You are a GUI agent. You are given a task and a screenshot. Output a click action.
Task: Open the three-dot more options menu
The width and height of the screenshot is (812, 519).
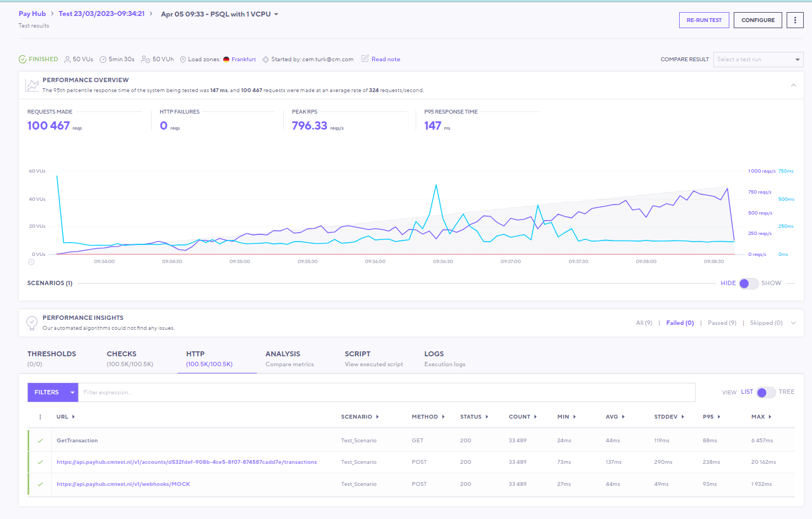click(x=795, y=20)
